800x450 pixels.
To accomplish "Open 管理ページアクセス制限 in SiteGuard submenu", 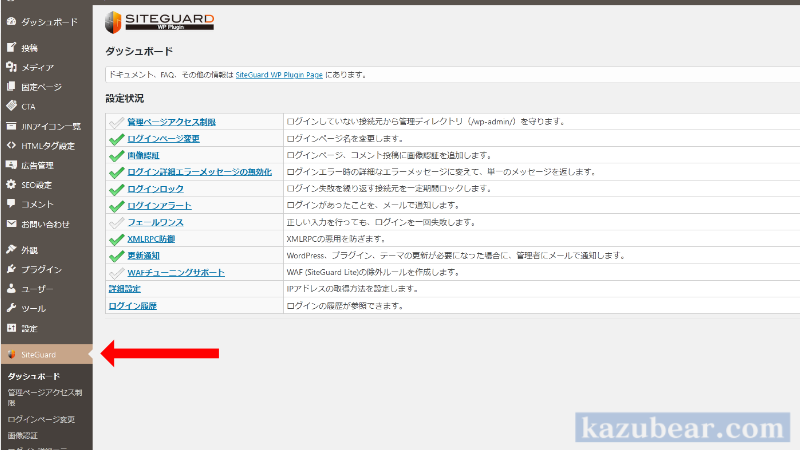I will tap(45, 397).
